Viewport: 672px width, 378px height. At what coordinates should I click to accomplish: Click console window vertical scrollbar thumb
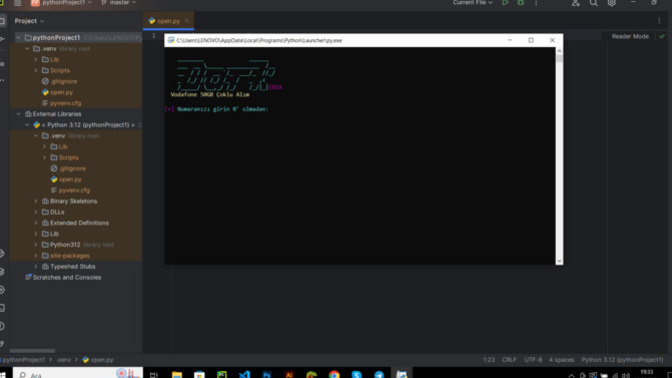559,59
